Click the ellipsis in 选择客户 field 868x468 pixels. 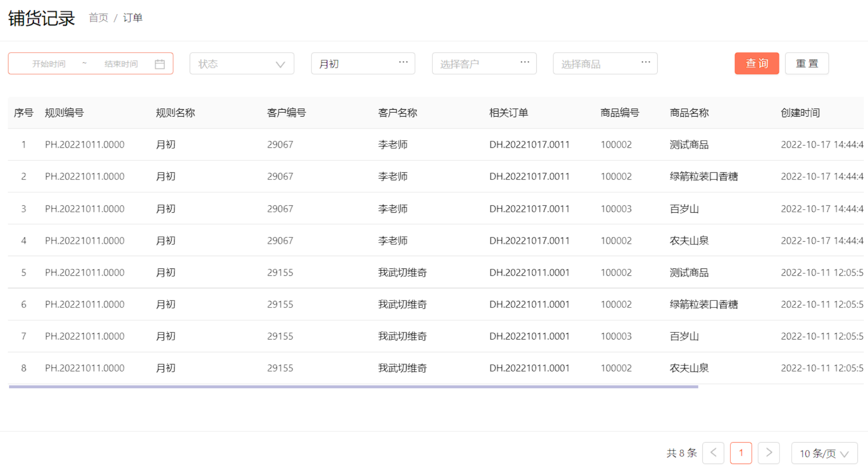tap(524, 63)
